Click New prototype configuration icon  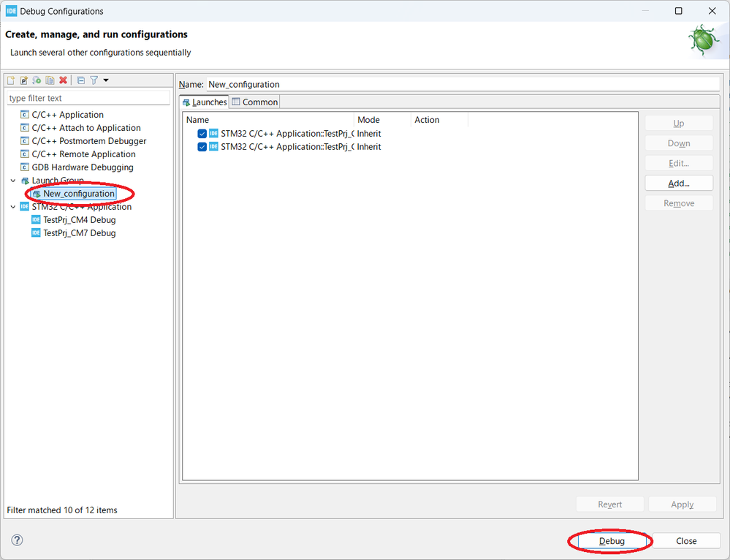[x=23, y=80]
